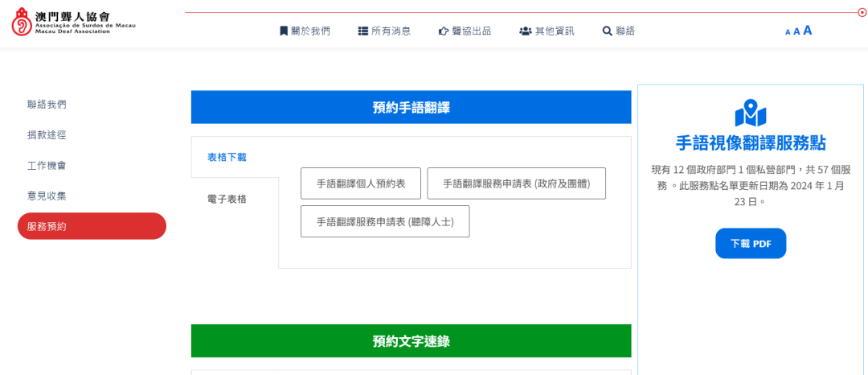Download the 手語翻譯個人預約表 form
868x375 pixels.
click(361, 183)
